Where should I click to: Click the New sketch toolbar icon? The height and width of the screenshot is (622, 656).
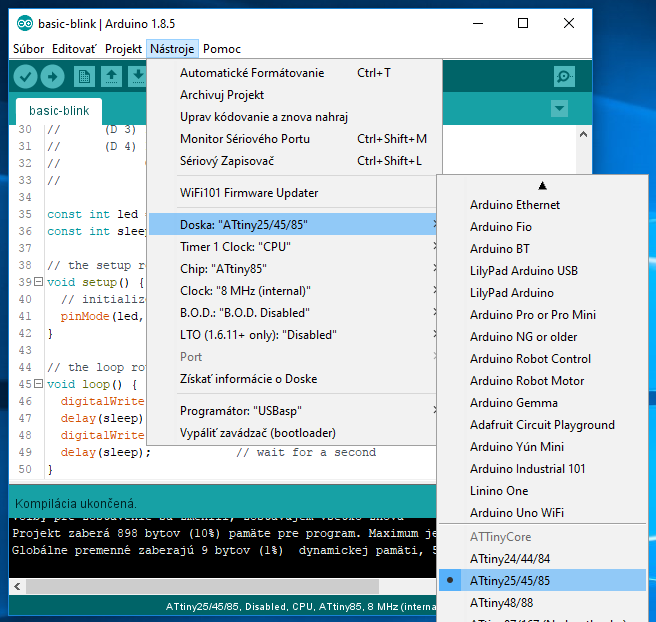click(x=84, y=77)
